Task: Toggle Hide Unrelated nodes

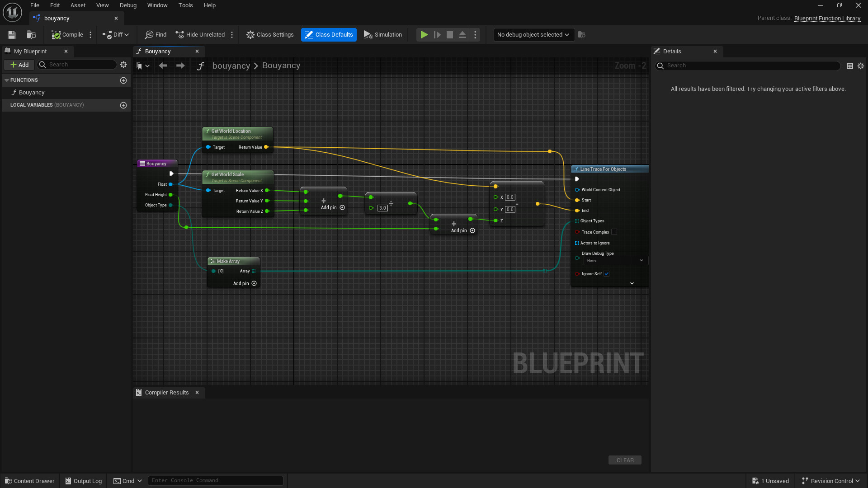Action: (x=200, y=34)
